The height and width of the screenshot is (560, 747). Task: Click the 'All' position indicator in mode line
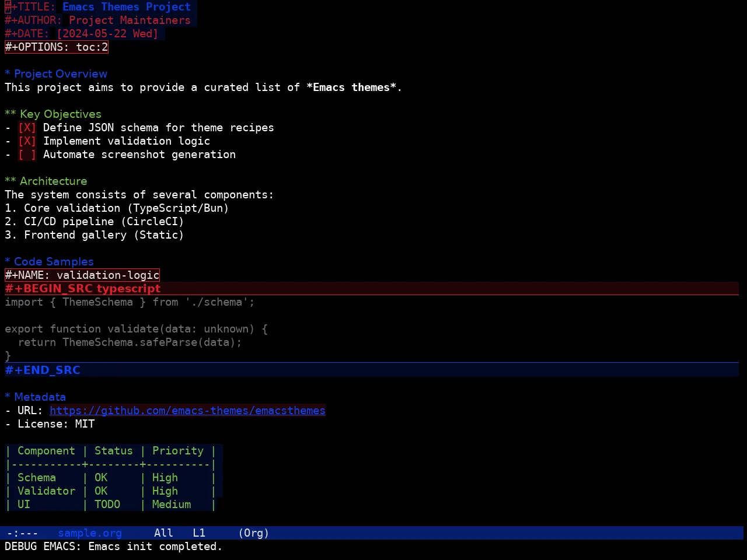point(163,533)
